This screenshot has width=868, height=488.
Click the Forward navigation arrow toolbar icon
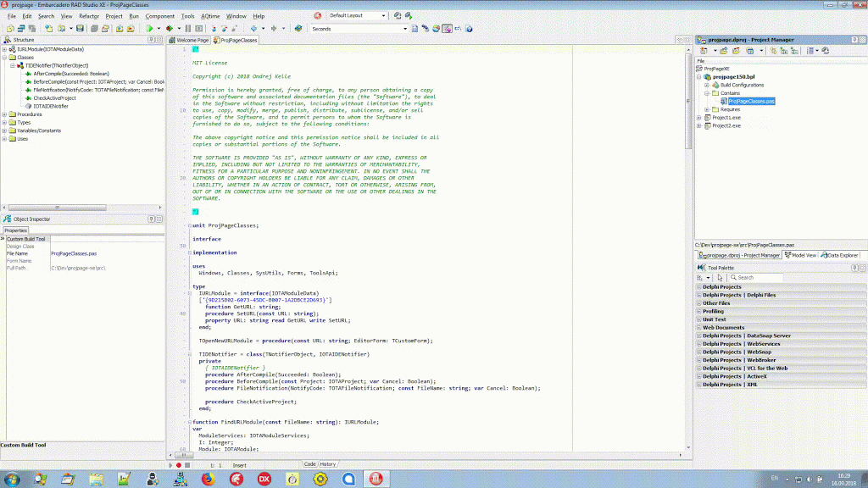click(x=274, y=28)
